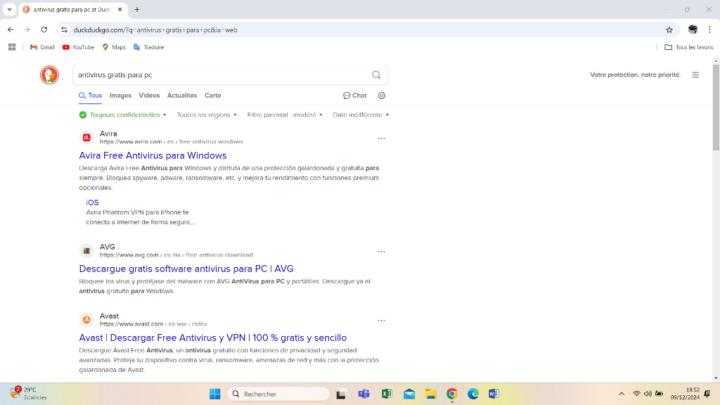
Task: Click Votre protection, notre priorité text
Action: point(635,75)
